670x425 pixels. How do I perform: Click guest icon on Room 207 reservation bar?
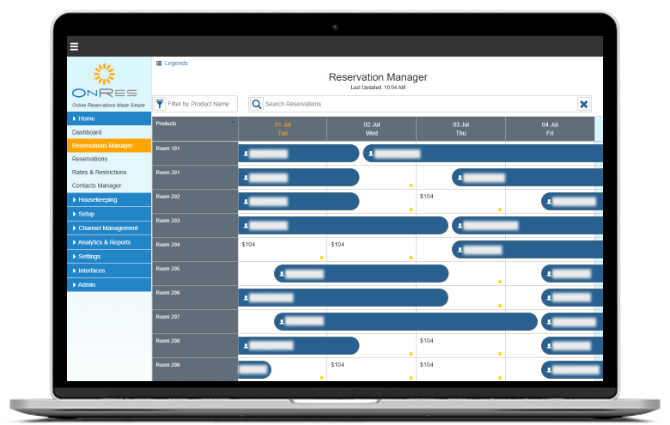(x=281, y=321)
